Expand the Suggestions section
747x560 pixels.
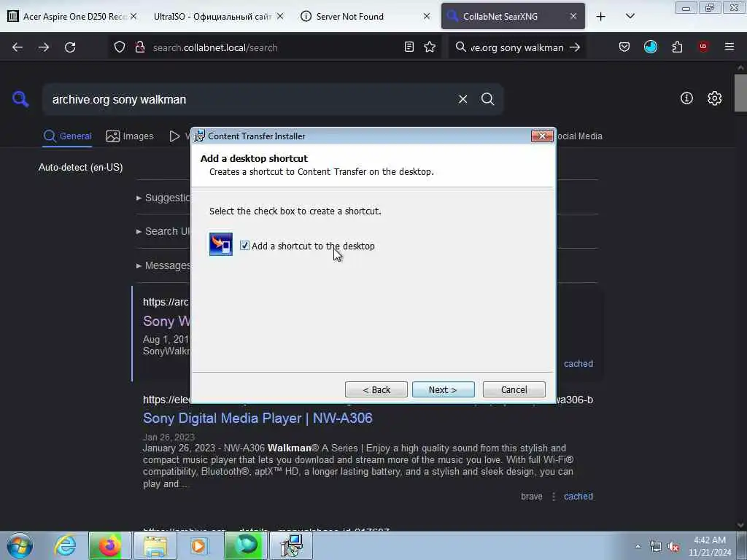(x=163, y=198)
